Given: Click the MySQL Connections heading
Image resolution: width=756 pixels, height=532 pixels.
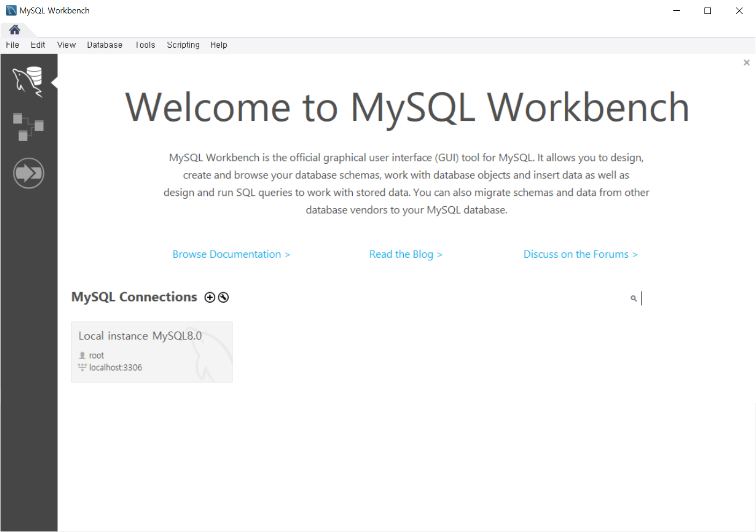Looking at the screenshot, I should coord(134,297).
